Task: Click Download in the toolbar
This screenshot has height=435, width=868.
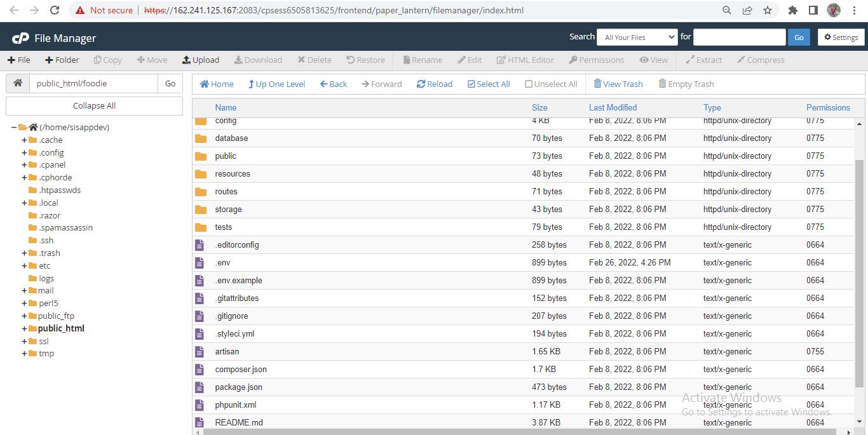Action: pos(258,60)
